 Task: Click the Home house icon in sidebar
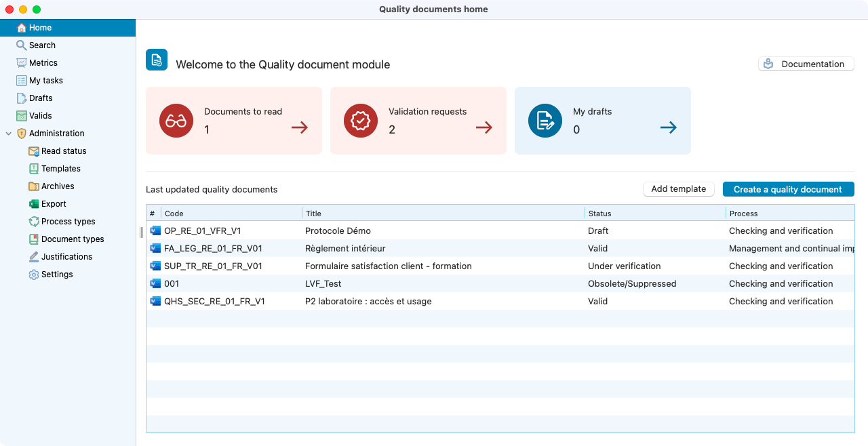pos(22,28)
